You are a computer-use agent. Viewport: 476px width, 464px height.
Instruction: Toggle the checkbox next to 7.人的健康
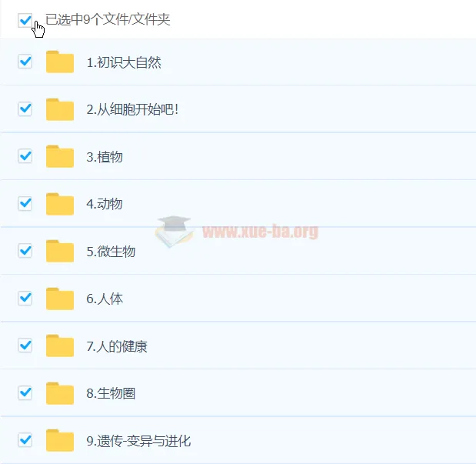point(25,345)
